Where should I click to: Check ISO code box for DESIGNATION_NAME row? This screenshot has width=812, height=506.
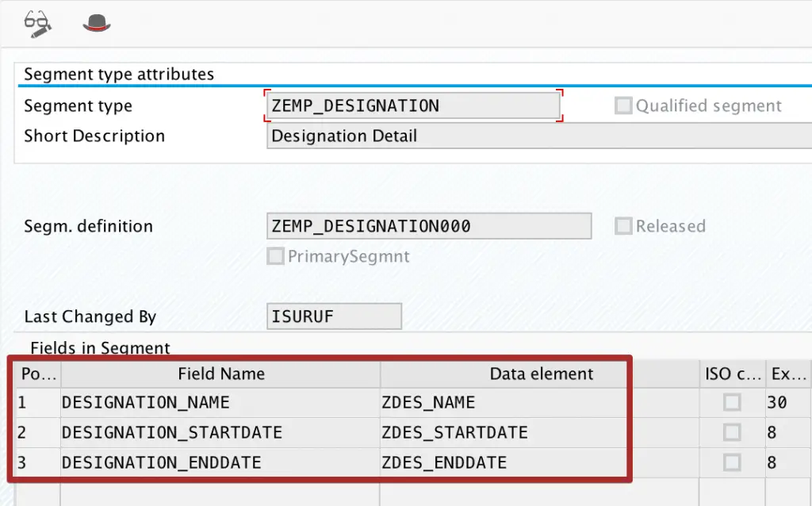[732, 402]
